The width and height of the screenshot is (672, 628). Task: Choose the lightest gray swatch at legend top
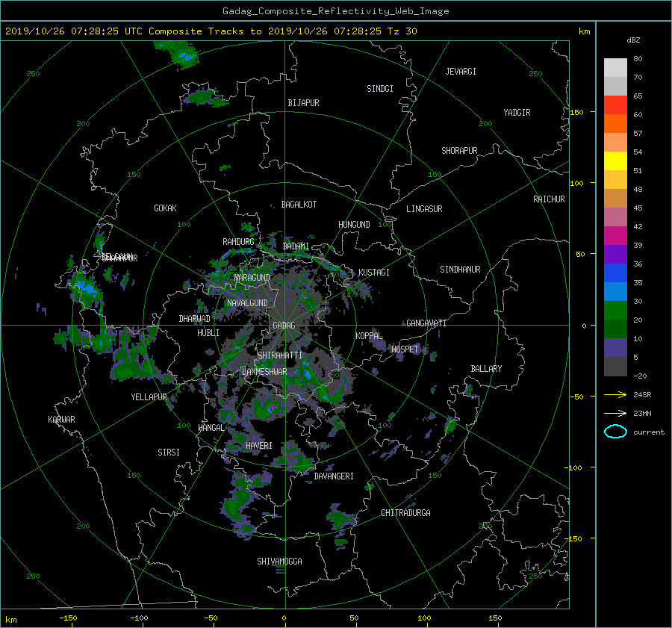pyautogui.click(x=615, y=67)
